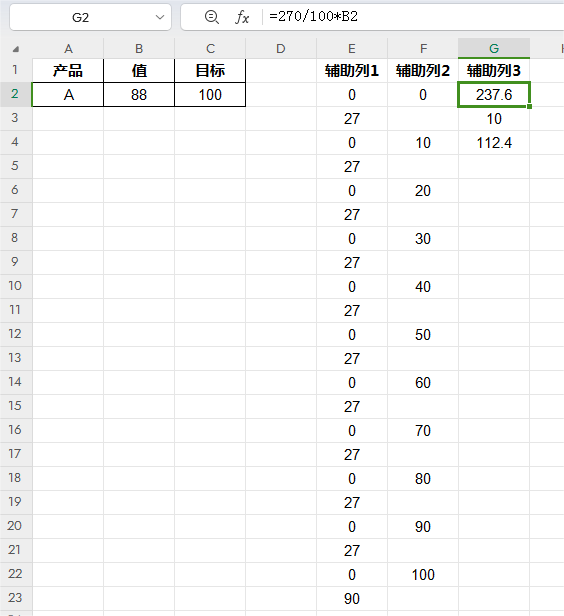Select cell F6 with value 20
This screenshot has width=564, height=616.
tap(423, 191)
